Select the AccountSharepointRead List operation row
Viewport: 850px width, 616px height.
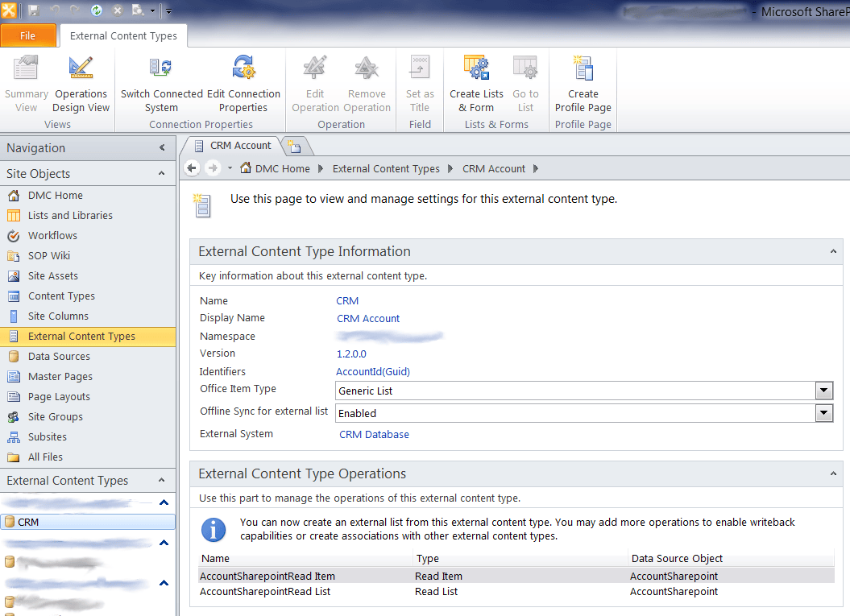click(516, 591)
